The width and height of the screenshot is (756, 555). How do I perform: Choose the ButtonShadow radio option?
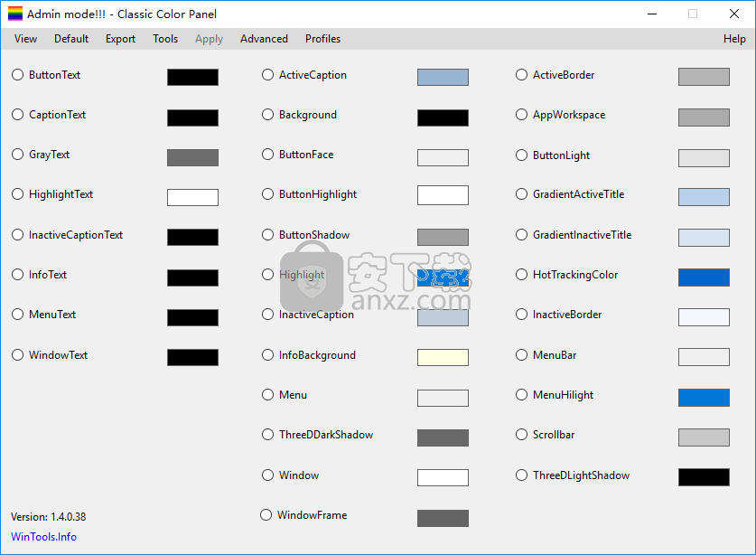[267, 234]
